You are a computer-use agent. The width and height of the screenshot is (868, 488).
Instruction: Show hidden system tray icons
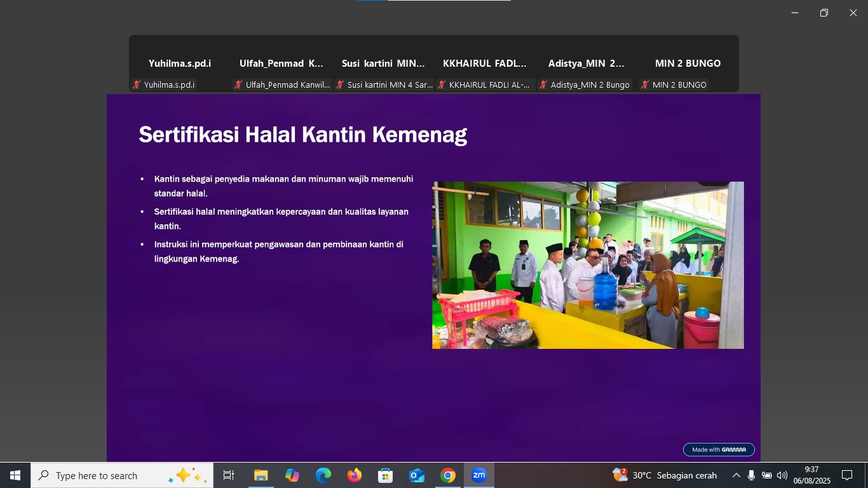(736, 475)
